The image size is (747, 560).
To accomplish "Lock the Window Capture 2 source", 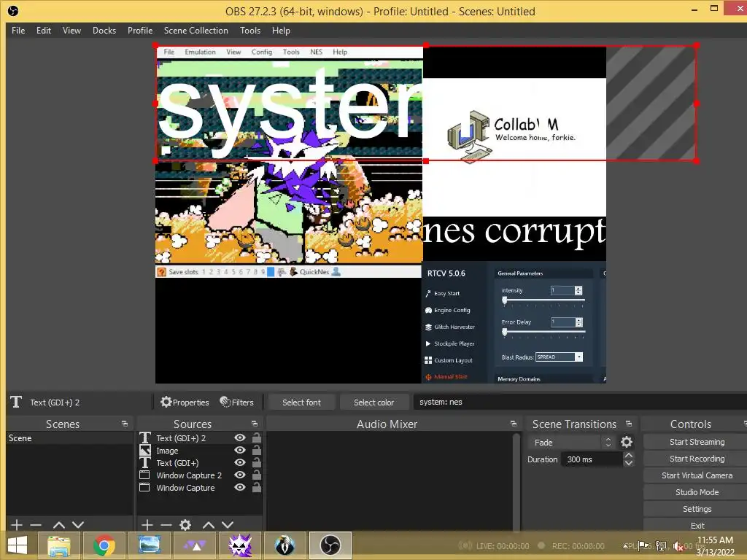I will [256, 475].
